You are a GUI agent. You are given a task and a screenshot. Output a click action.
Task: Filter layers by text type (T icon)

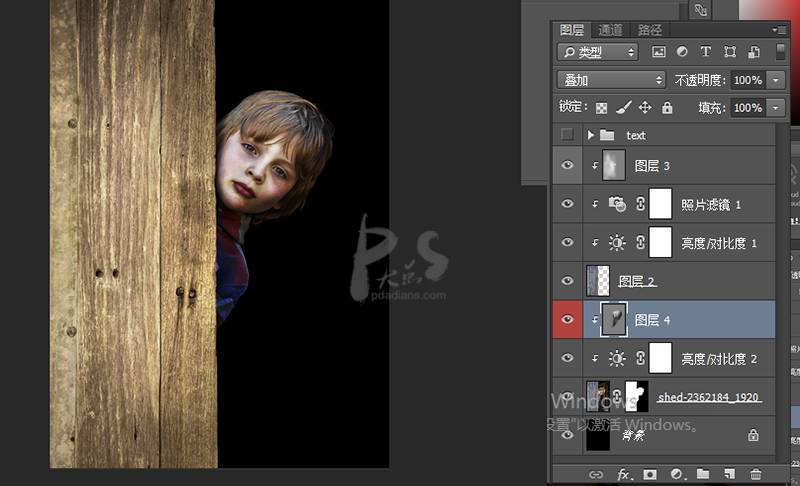click(706, 52)
